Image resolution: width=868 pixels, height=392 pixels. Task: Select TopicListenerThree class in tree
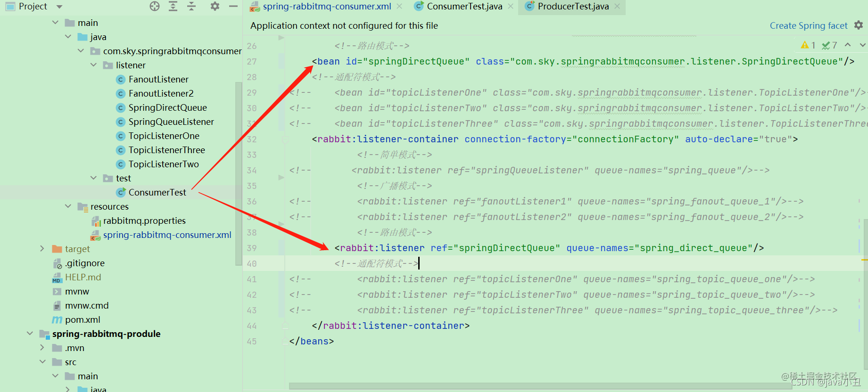tap(166, 150)
